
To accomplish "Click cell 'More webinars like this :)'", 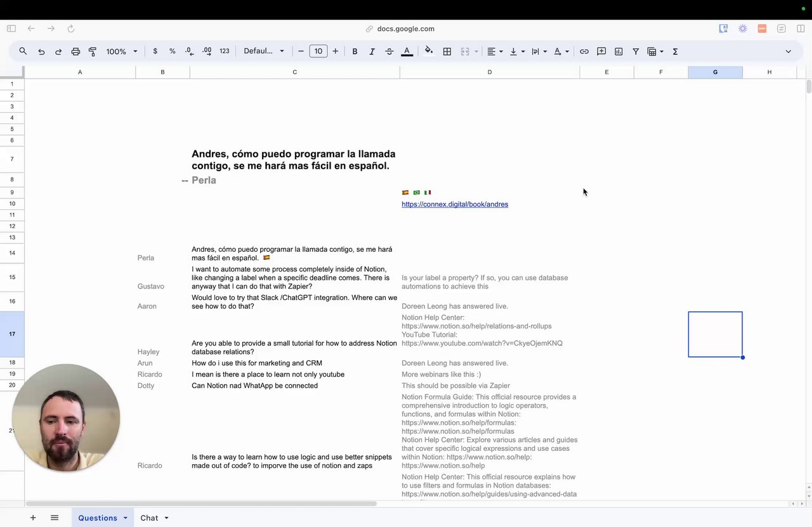I will coord(490,374).
